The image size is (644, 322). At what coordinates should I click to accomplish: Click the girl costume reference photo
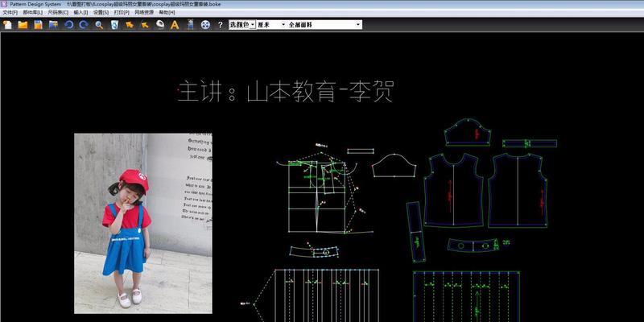[x=143, y=223]
